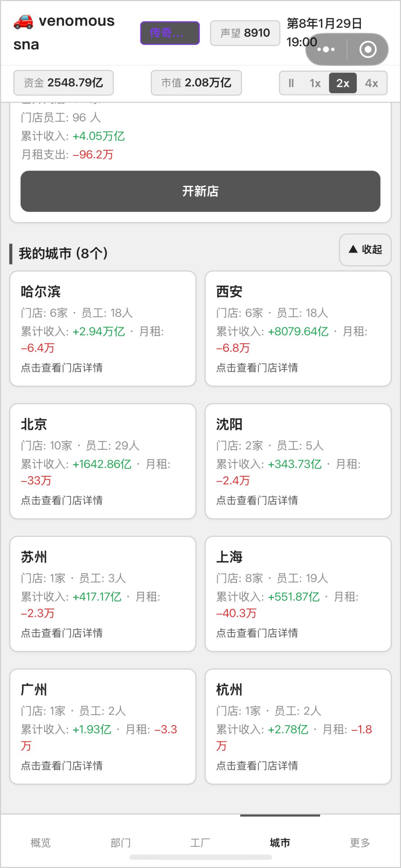
Task: Open the 上海 city card
Action: pos(298,594)
